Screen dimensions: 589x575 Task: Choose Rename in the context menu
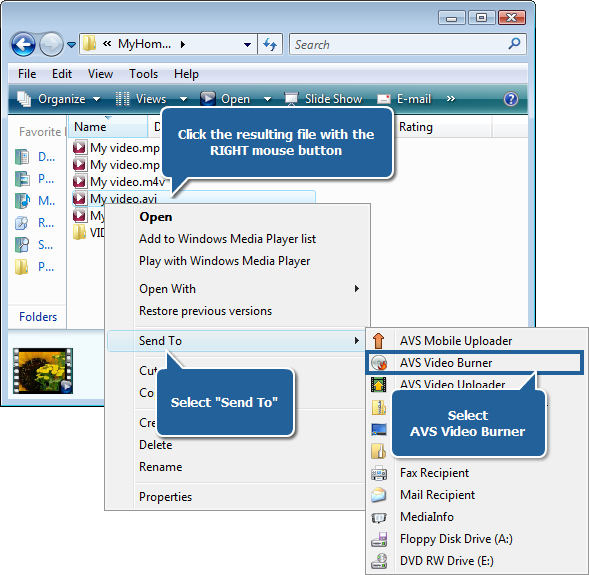coord(160,467)
